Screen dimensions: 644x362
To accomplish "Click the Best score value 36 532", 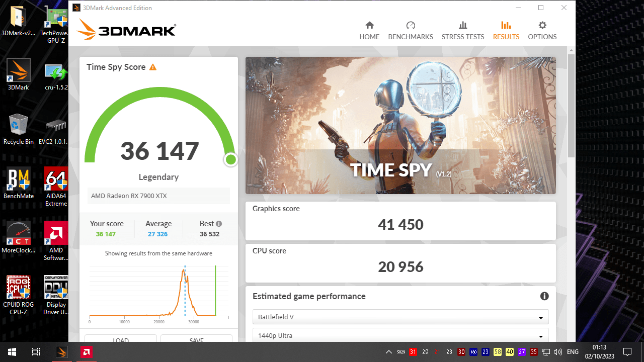I will pyautogui.click(x=209, y=234).
